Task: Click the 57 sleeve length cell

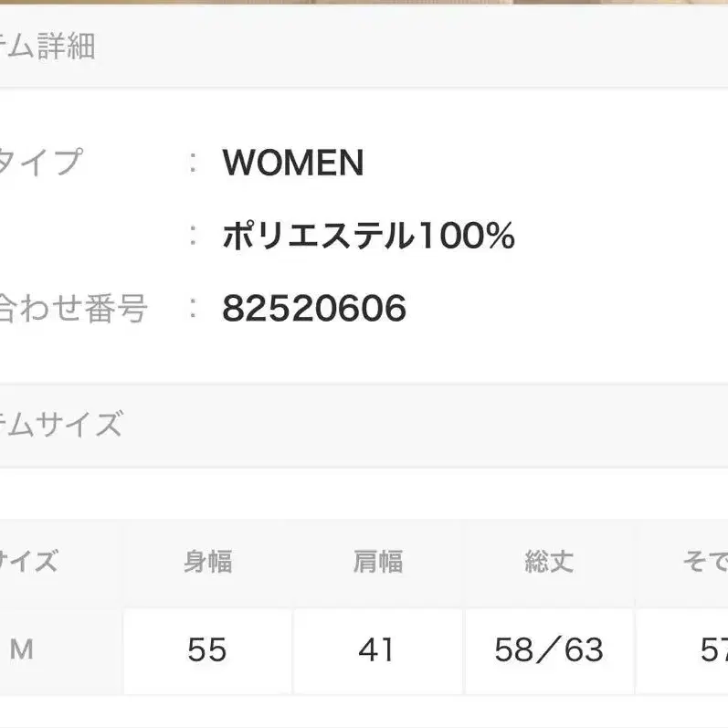Action: point(712,649)
